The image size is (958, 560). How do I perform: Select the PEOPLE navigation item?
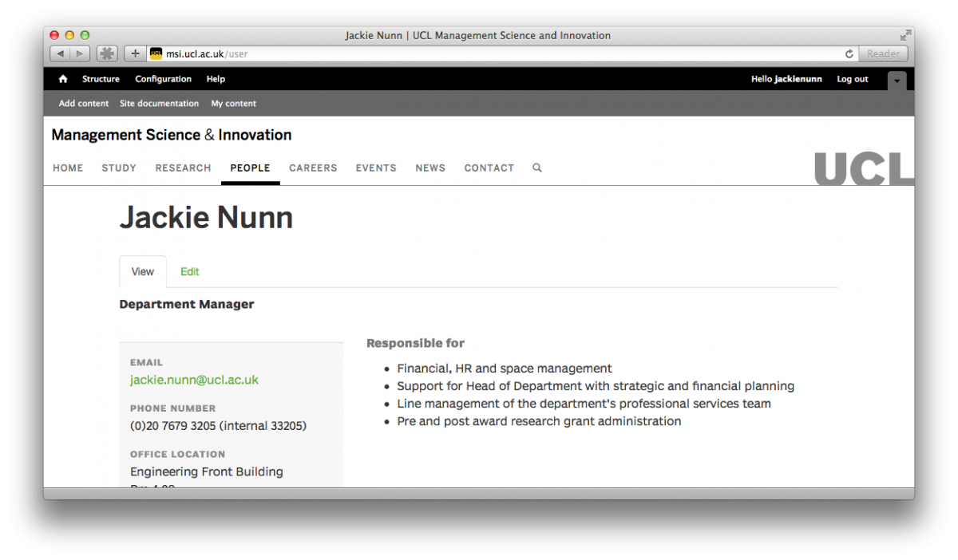(250, 168)
